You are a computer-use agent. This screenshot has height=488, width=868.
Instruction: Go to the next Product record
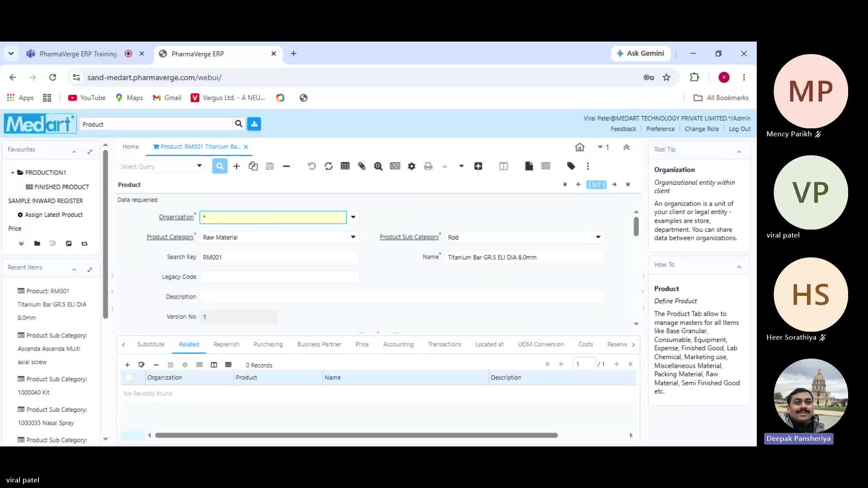point(614,184)
